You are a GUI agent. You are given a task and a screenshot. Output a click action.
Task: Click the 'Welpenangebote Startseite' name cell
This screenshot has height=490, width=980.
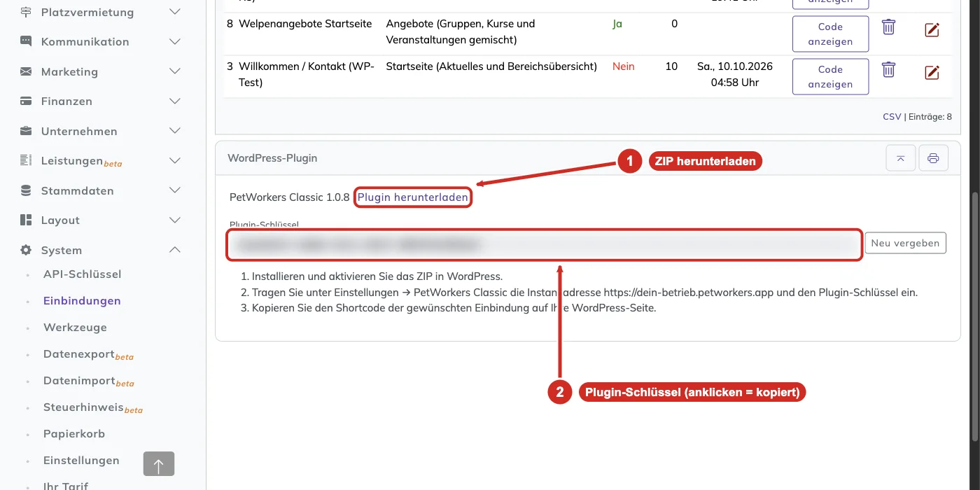(x=305, y=23)
